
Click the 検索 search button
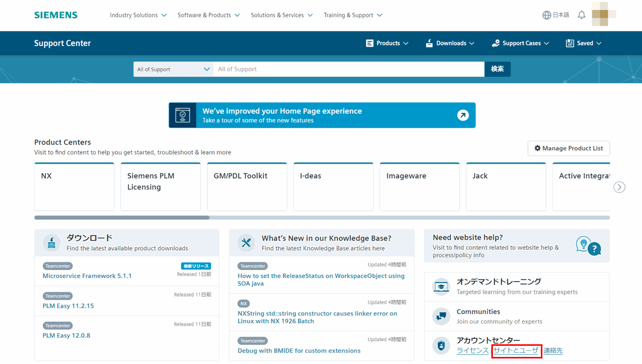(x=497, y=69)
